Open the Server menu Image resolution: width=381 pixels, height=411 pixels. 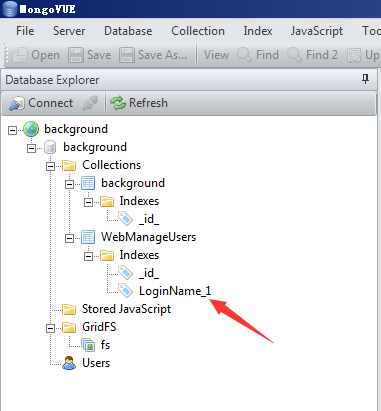[x=69, y=31]
